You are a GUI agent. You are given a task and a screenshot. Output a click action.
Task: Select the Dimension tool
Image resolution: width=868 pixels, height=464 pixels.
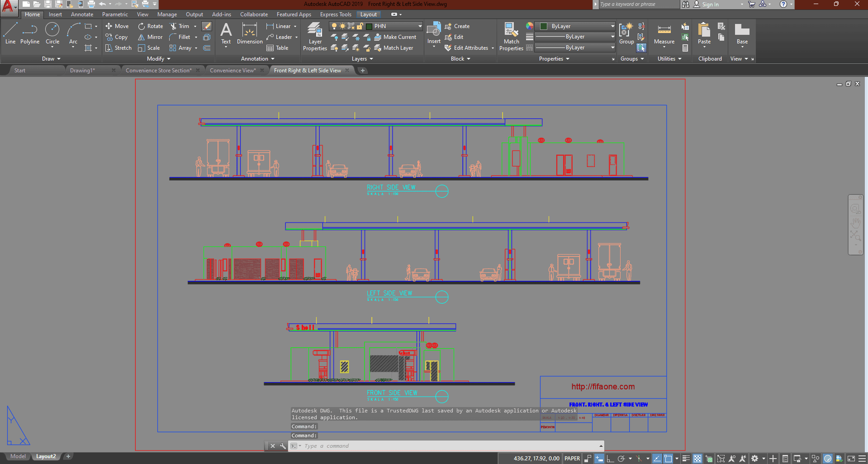click(x=250, y=34)
